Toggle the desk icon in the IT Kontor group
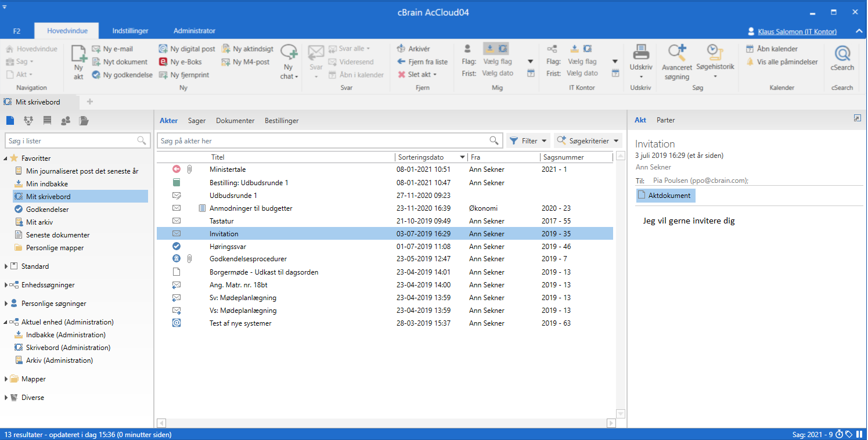This screenshot has height=440, width=868. (588, 49)
